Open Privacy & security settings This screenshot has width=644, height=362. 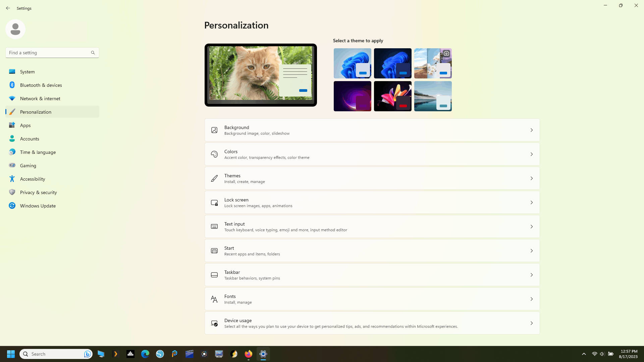(38, 192)
